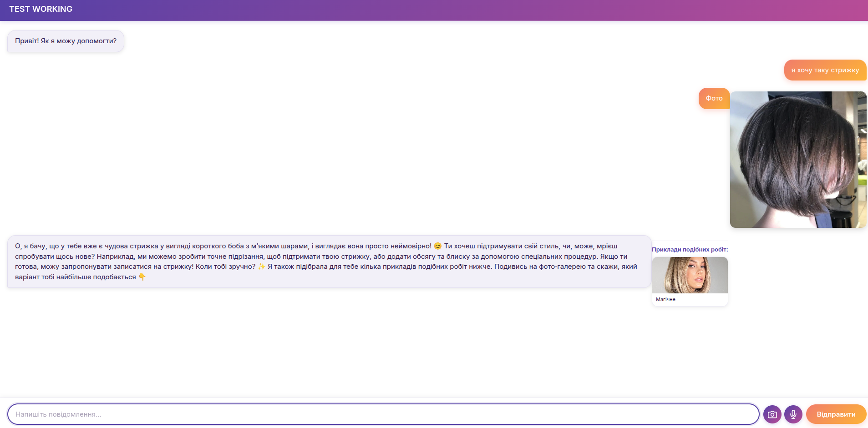This screenshot has width=868, height=428.
Task: Click the words записатися на стрижку in the reply
Action: 153,267
